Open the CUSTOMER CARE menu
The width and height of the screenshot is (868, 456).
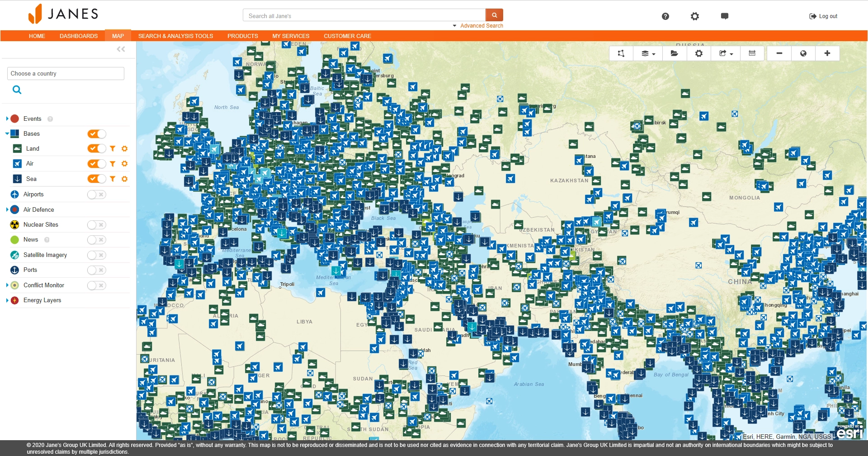[x=347, y=36]
